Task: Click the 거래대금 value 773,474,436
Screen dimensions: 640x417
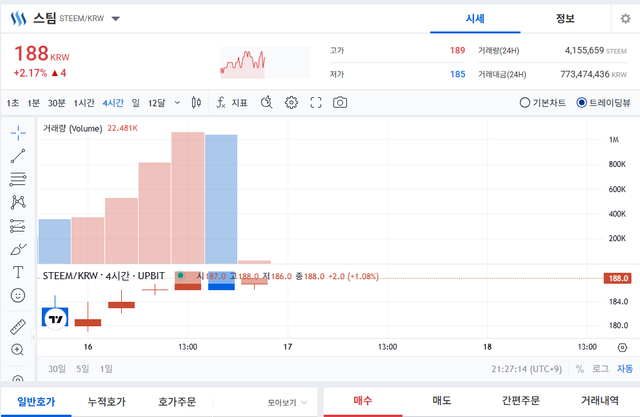Action: pyautogui.click(x=584, y=74)
